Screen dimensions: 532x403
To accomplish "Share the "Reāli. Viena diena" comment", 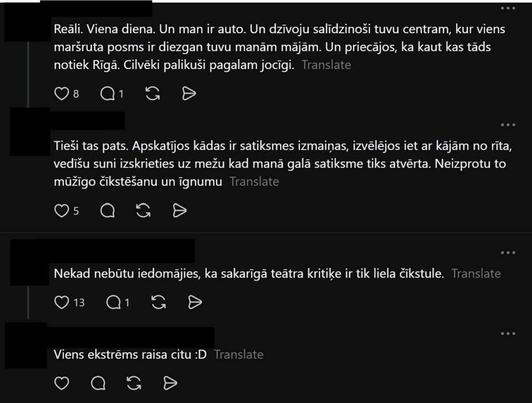I will click(x=189, y=93).
